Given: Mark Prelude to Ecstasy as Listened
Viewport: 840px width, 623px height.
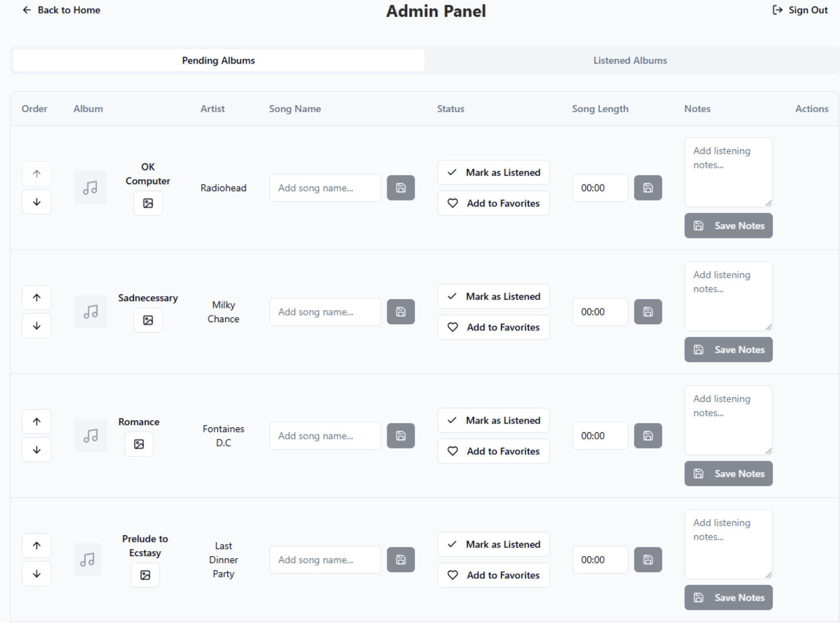Looking at the screenshot, I should (493, 544).
